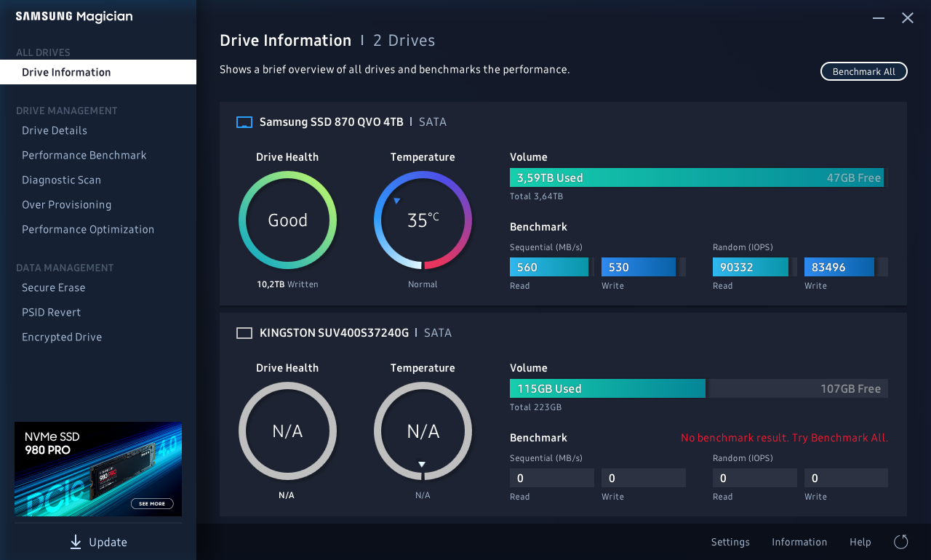
Task: Click the random read 90332 bar
Action: click(754, 267)
